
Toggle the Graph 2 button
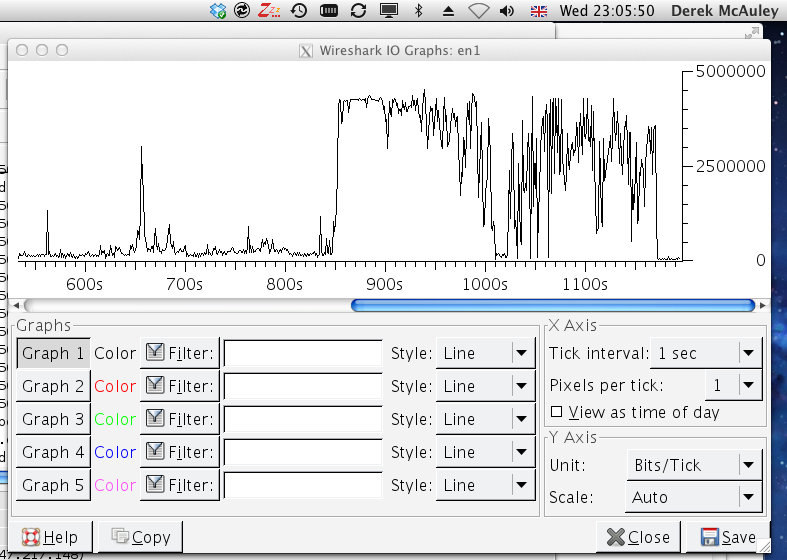click(53, 386)
